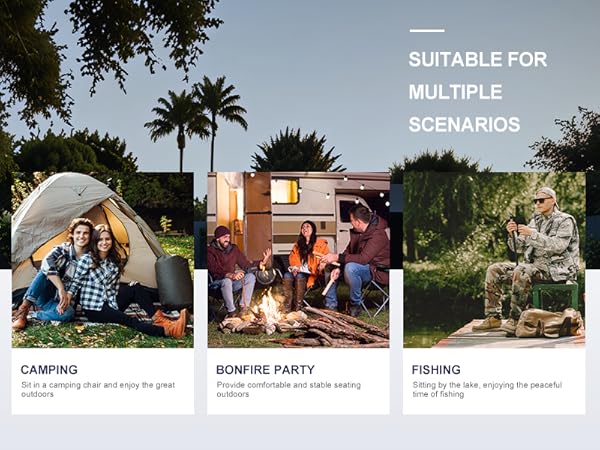Screen dimensions: 600x450
Task: Click the comfortable stable seating description
Action: click(x=289, y=390)
